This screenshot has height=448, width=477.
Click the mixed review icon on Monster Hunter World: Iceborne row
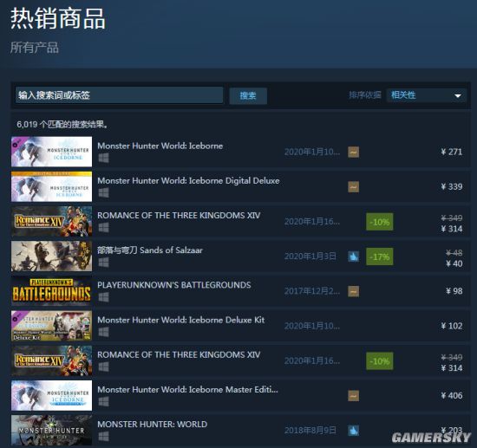(353, 152)
